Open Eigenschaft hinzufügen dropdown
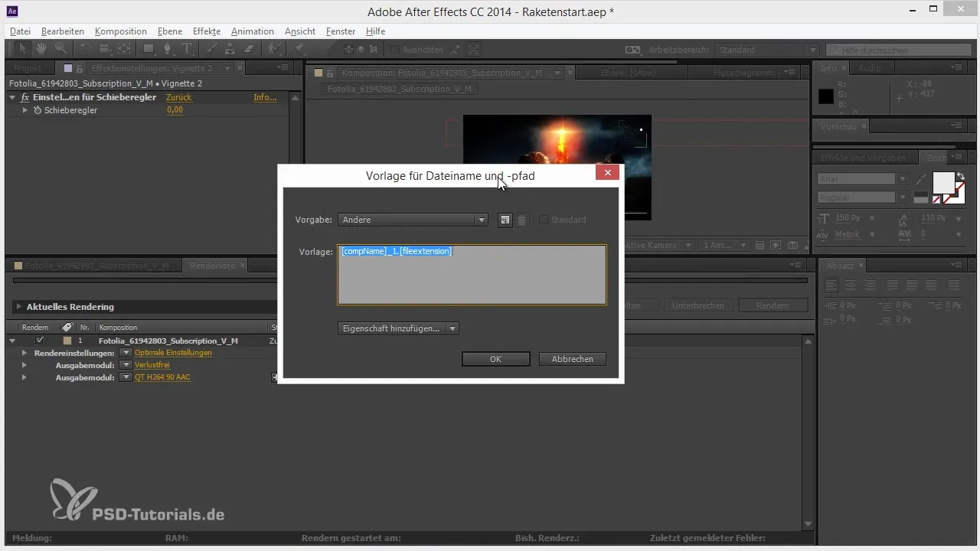 coord(398,328)
